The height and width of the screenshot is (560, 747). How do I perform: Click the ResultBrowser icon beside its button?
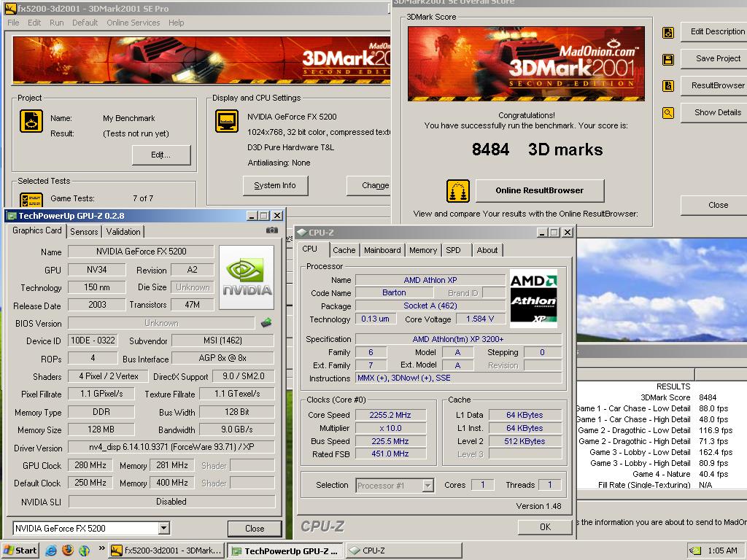pyautogui.click(x=668, y=86)
